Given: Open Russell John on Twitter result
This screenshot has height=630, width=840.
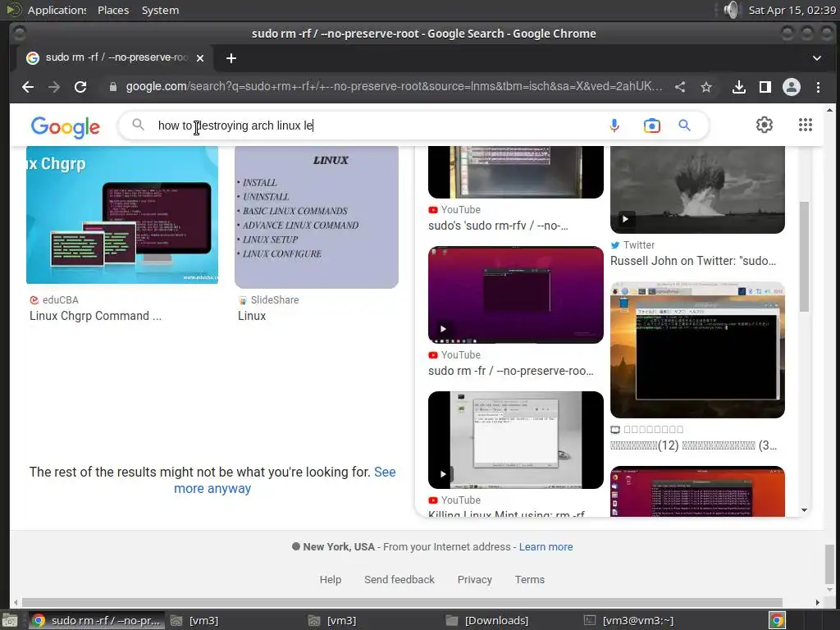Looking at the screenshot, I should pos(693,262).
